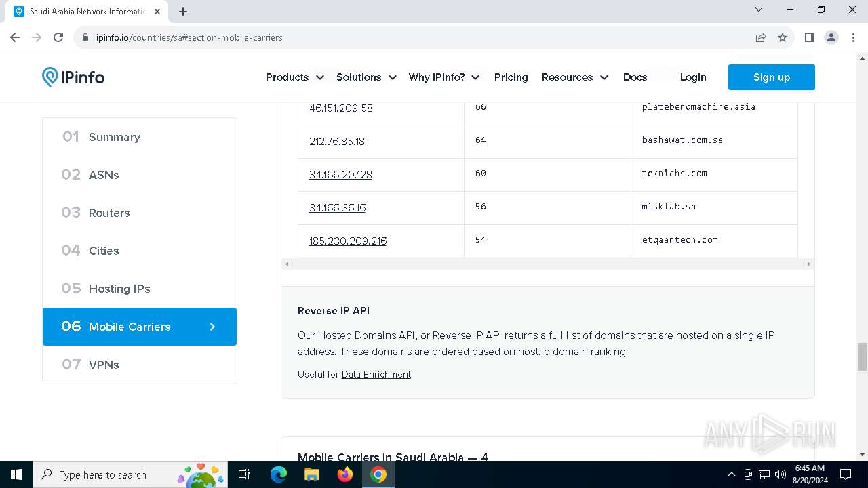Open IP address 34.166.36.16
The image size is (868, 488).
(337, 208)
